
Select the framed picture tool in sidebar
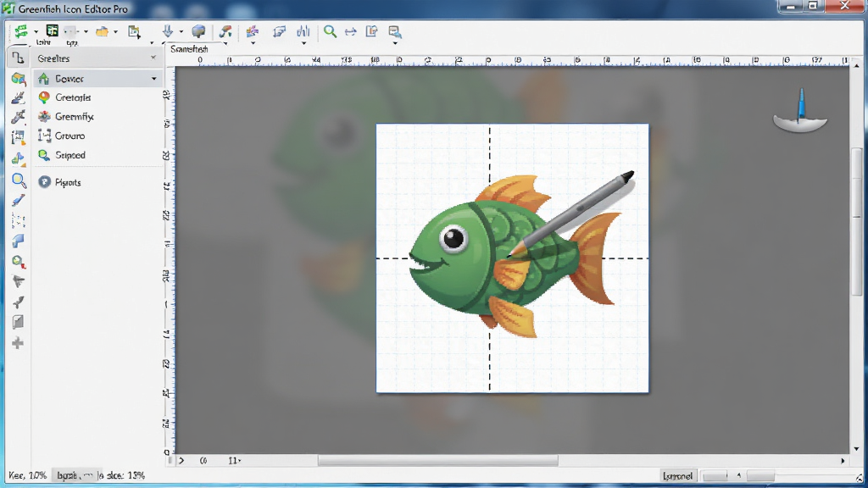coord(19,137)
